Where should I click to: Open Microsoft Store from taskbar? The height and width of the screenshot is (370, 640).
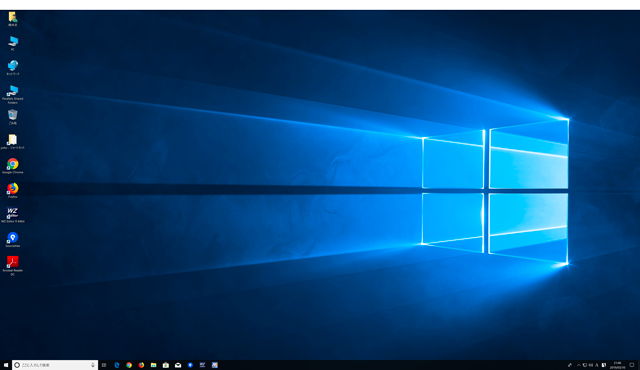click(x=166, y=365)
